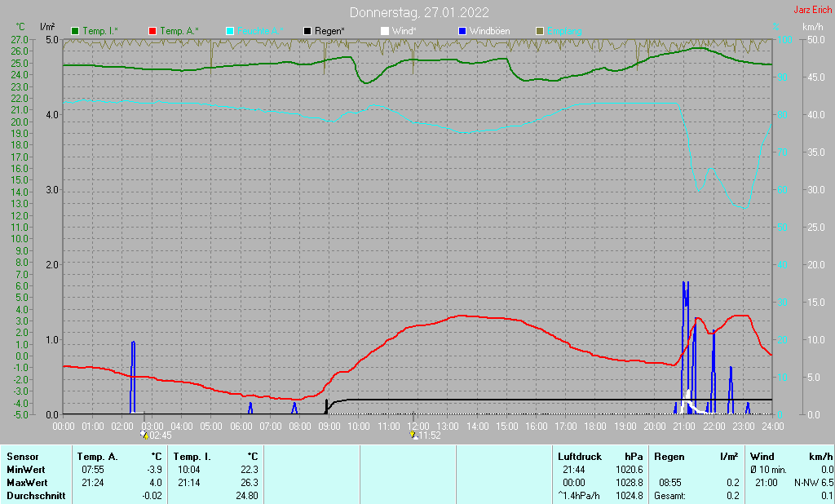Click the 'Temp. A.' column header in the table
The image size is (835, 504).
pyautogui.click(x=98, y=457)
